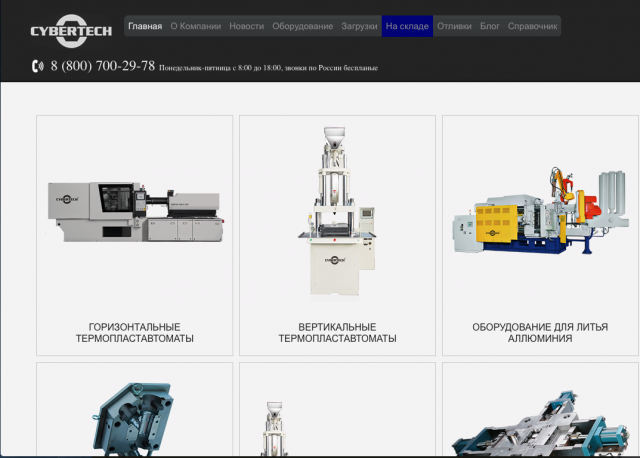Go to the Блог page
The image size is (640, 458).
pyautogui.click(x=489, y=26)
